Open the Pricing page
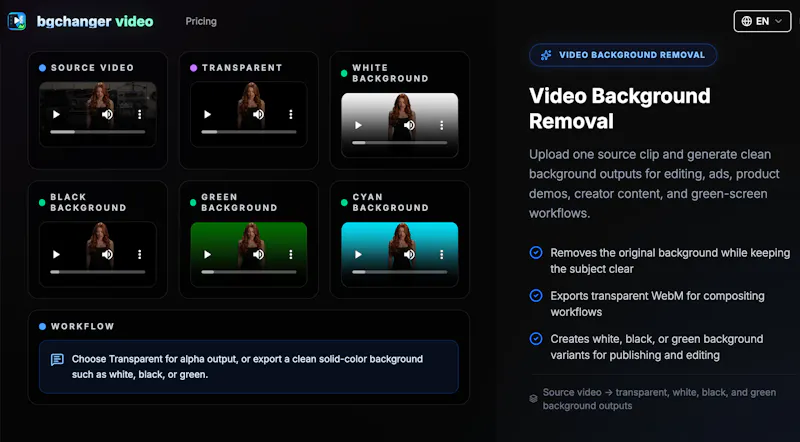Image resolution: width=800 pixels, height=442 pixels. click(x=201, y=21)
